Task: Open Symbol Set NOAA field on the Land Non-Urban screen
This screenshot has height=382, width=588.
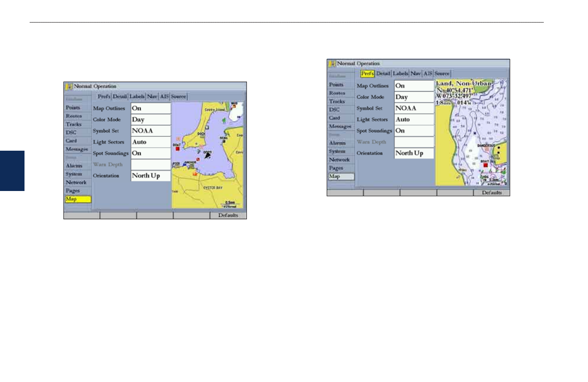Action: [414, 108]
